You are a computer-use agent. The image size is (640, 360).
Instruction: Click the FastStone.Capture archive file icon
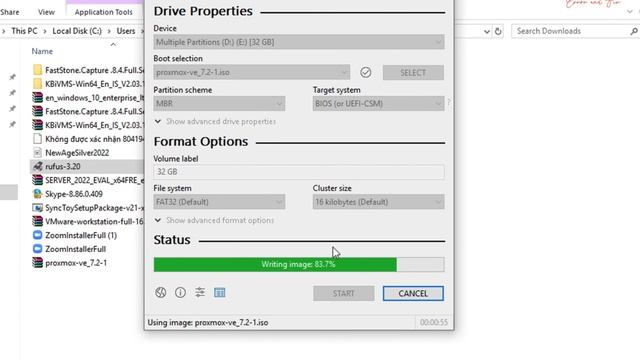point(38,111)
